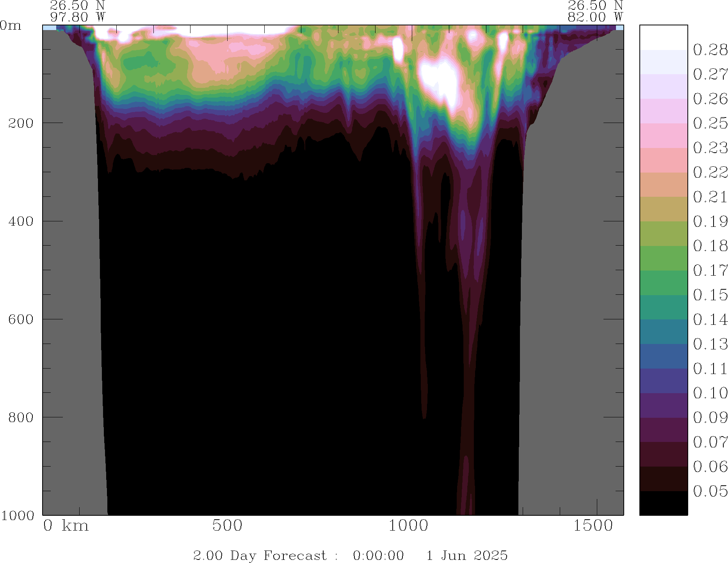Click the 1500 distance axis label

[x=593, y=526]
